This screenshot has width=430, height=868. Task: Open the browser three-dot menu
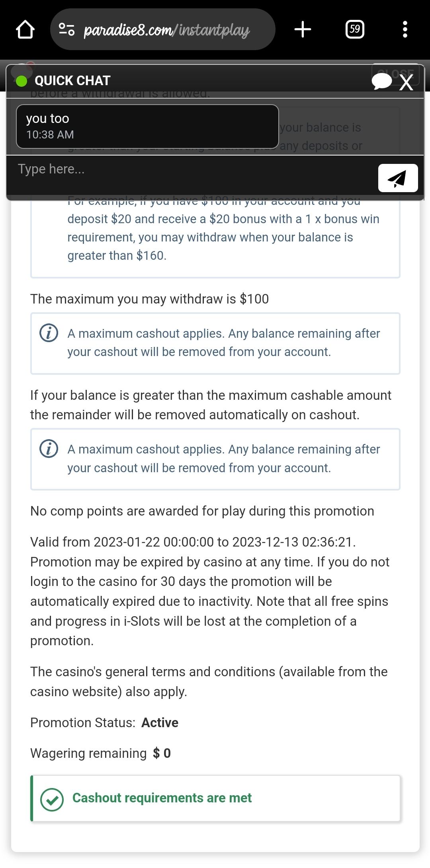[x=405, y=29]
